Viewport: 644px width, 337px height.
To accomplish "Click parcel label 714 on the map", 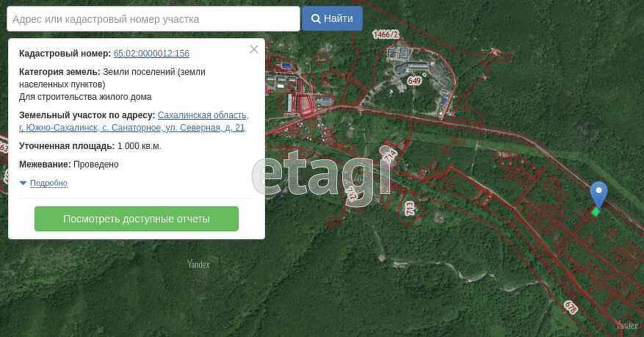I will click(389, 155).
